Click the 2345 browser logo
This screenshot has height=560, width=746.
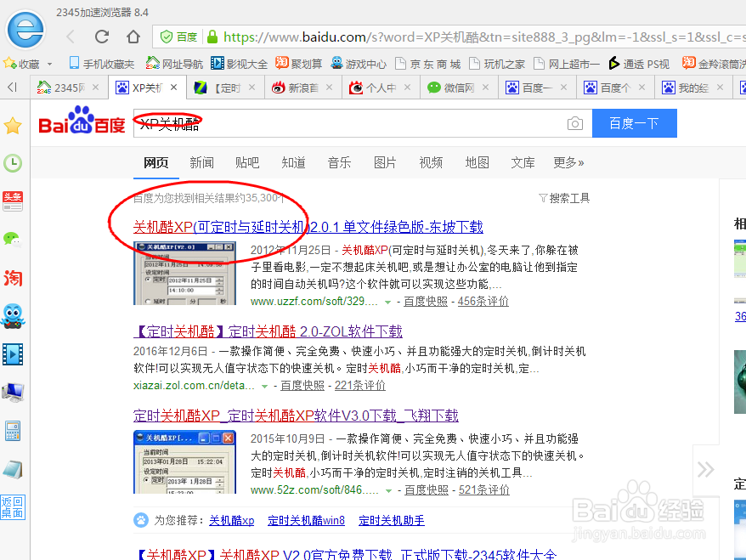(x=25, y=30)
